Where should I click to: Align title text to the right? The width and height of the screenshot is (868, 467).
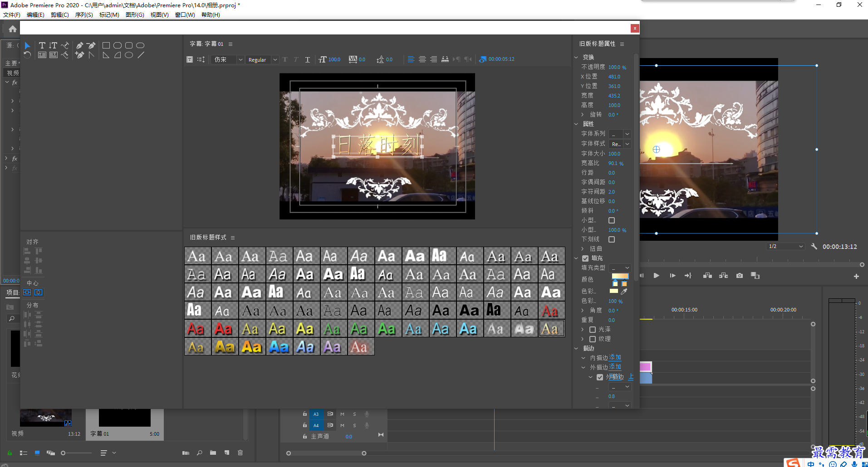point(433,59)
